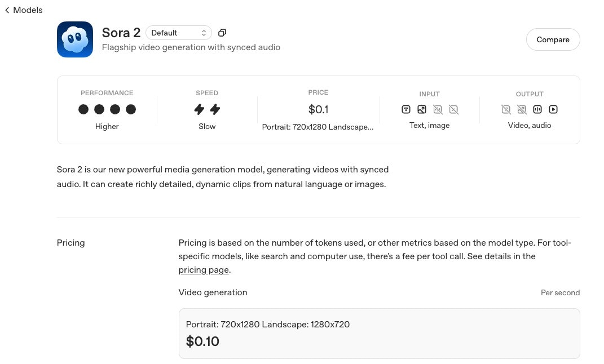Click the crossed-out image output icon
The height and width of the screenshot is (364, 604).
coord(522,109)
